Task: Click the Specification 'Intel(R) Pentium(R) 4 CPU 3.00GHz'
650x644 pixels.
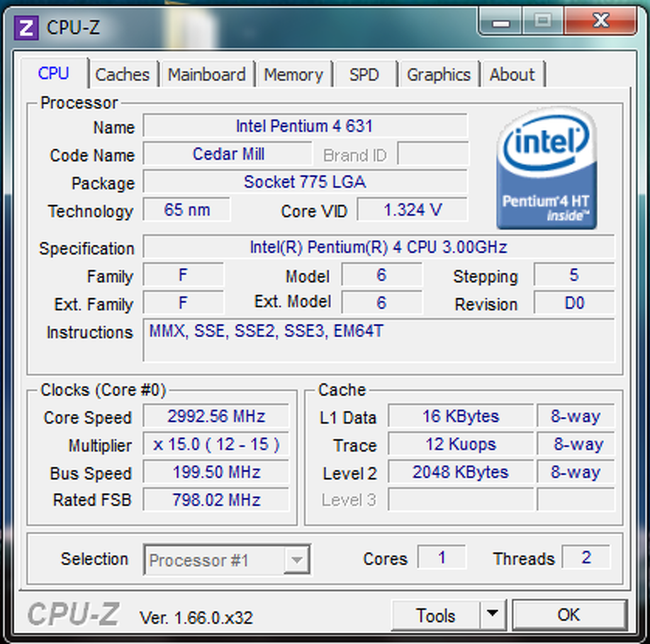Action: click(x=378, y=247)
